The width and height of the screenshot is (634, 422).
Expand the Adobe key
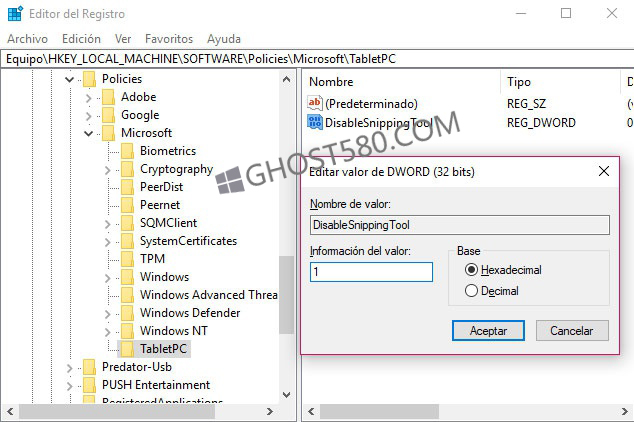(89, 97)
